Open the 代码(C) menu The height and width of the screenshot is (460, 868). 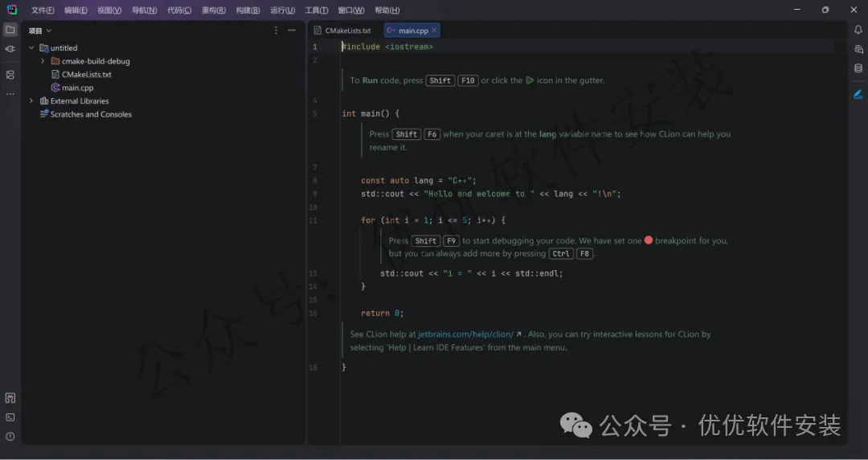tap(179, 10)
